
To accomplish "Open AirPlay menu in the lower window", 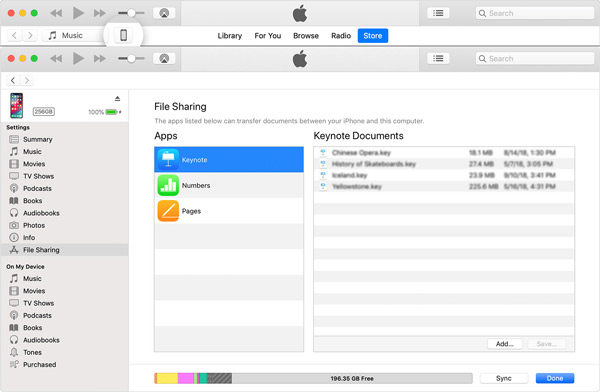I will pos(164,59).
